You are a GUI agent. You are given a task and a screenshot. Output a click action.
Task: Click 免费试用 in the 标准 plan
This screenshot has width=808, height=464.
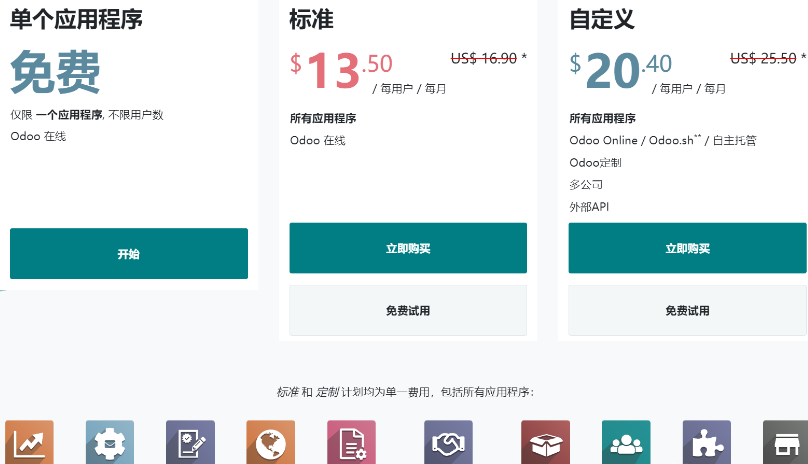click(408, 310)
